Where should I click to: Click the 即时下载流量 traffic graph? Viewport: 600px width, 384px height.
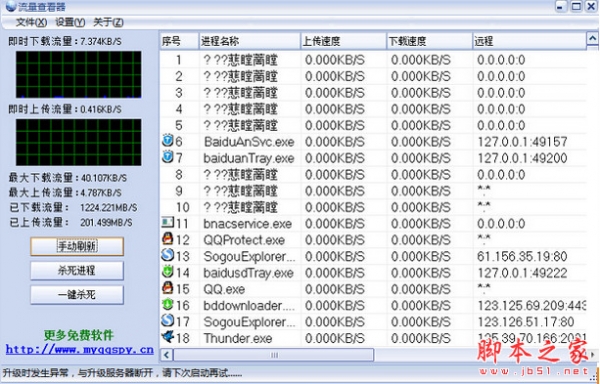point(78,75)
